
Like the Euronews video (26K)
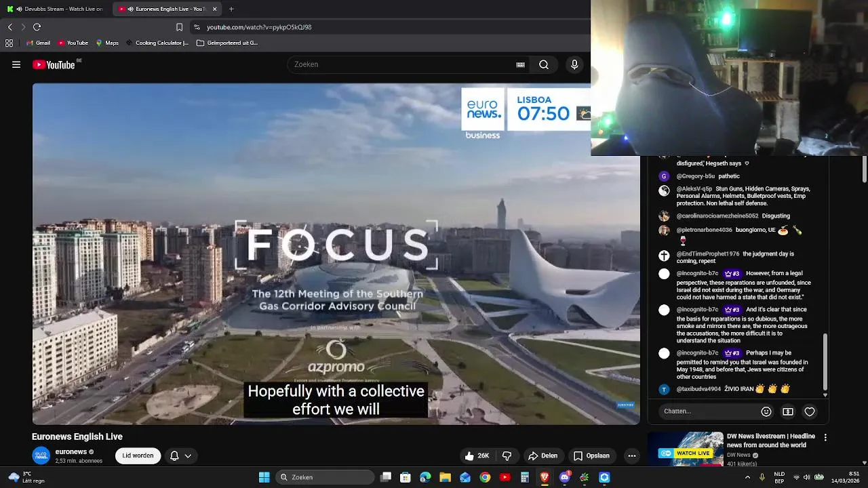tap(477, 455)
